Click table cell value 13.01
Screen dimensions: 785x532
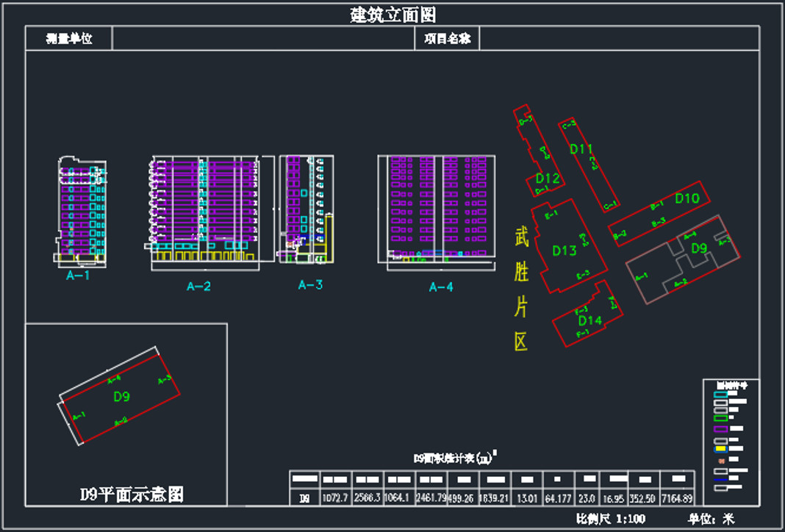coord(527,498)
